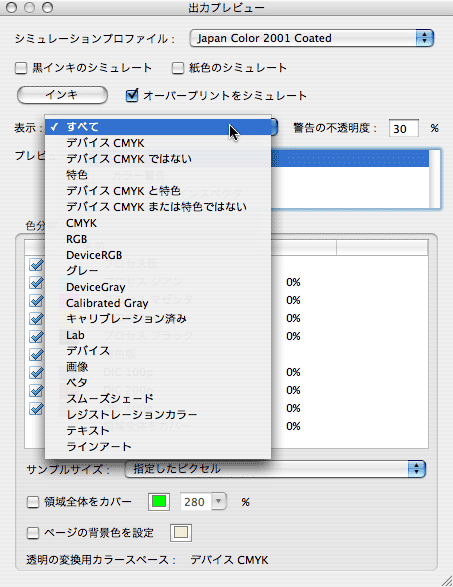Choose スムーズシェード option
Image resolution: width=453 pixels, height=587 pixels.
158,399
